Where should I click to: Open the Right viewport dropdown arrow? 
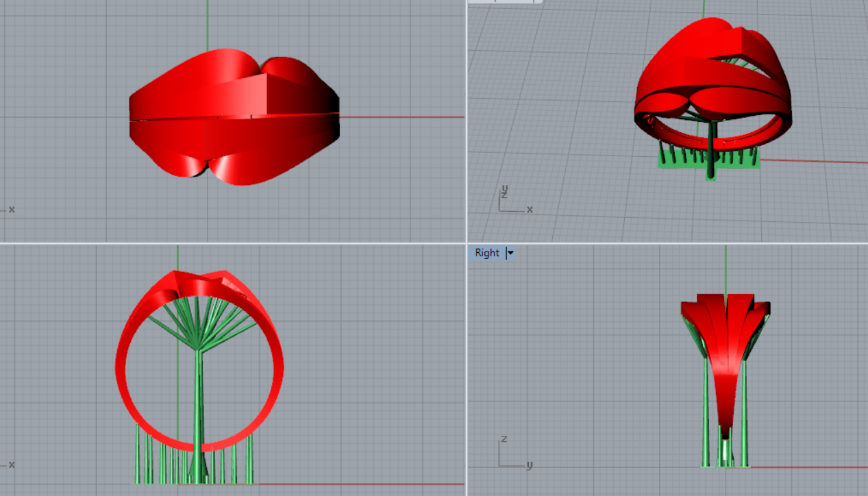click(x=510, y=253)
